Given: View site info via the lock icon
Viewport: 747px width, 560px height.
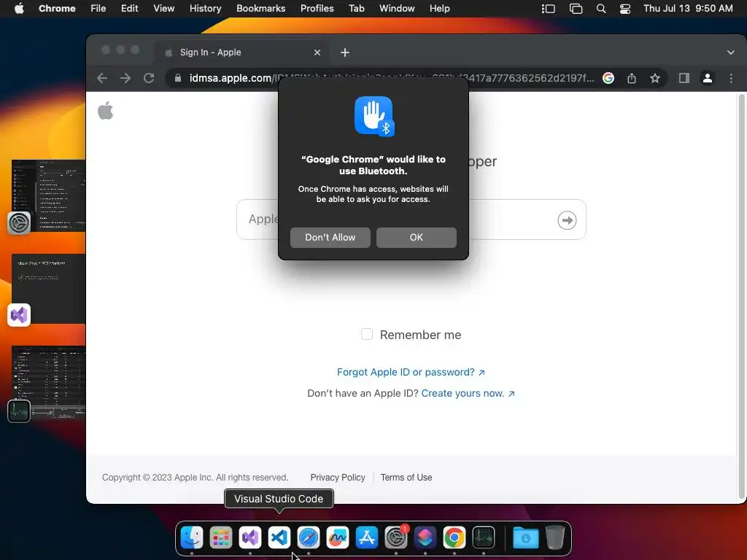Looking at the screenshot, I should [178, 78].
